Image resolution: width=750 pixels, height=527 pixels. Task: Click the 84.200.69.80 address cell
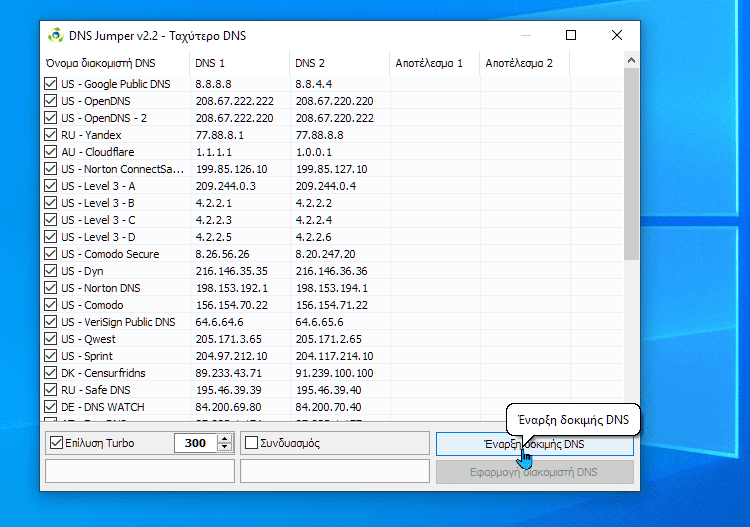tap(229, 406)
